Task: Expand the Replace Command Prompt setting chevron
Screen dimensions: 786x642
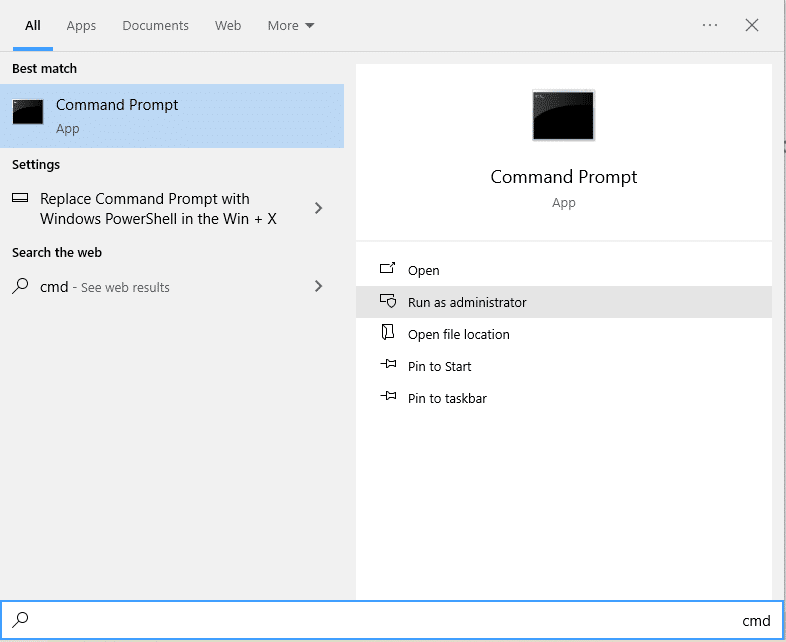Action: click(318, 208)
